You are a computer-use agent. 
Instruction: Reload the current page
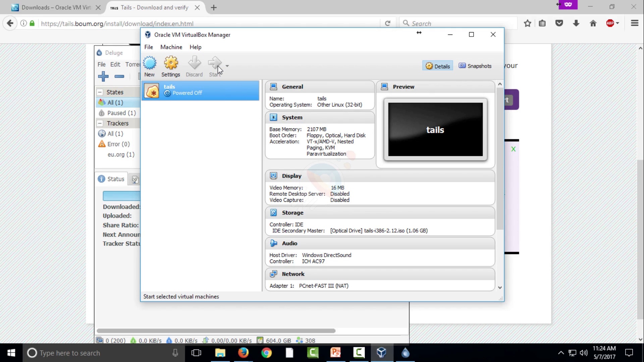(x=388, y=23)
